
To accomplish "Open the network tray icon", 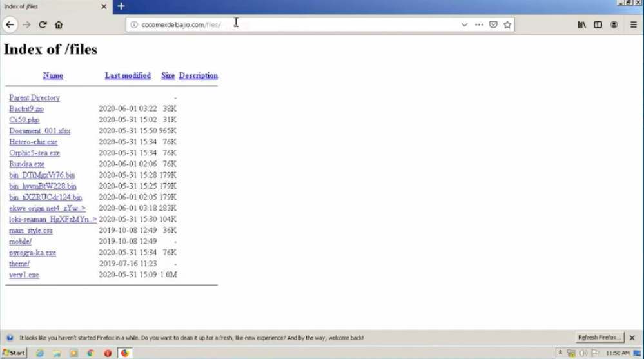I will coord(571,353).
